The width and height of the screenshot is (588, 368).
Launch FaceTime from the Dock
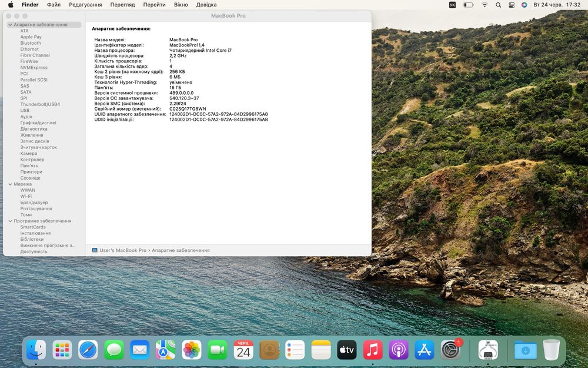coord(218,350)
